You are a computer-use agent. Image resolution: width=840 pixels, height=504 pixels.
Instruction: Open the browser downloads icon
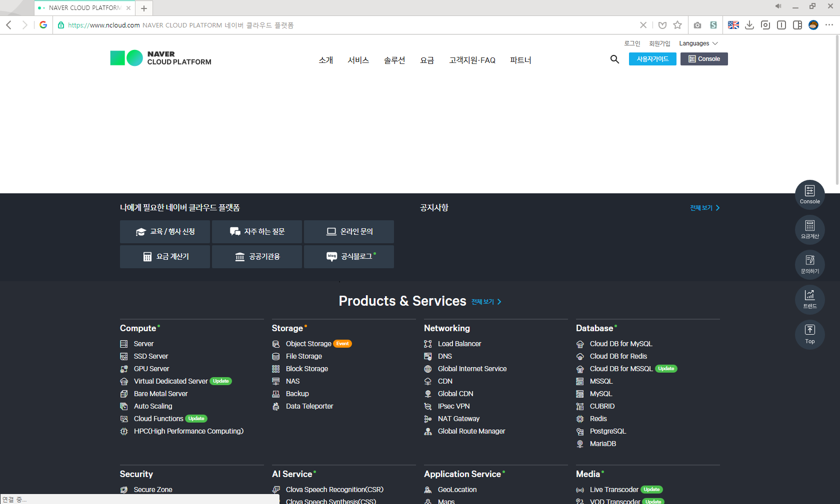click(x=749, y=25)
